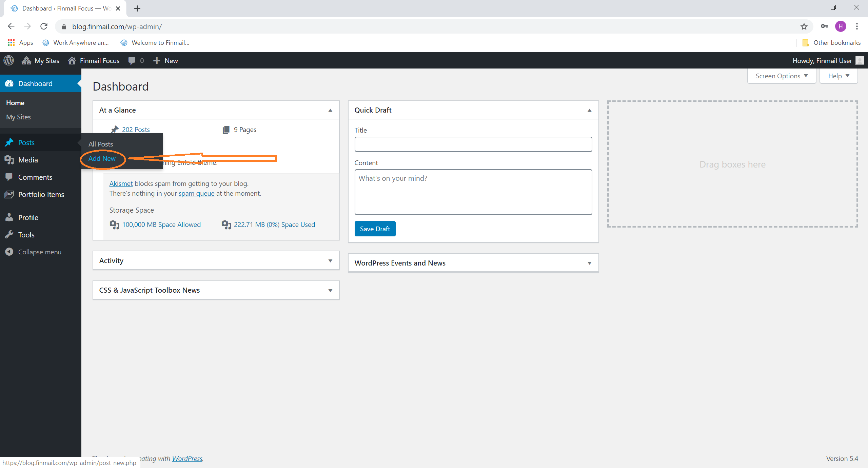Expand Screen Options panel

(781, 76)
